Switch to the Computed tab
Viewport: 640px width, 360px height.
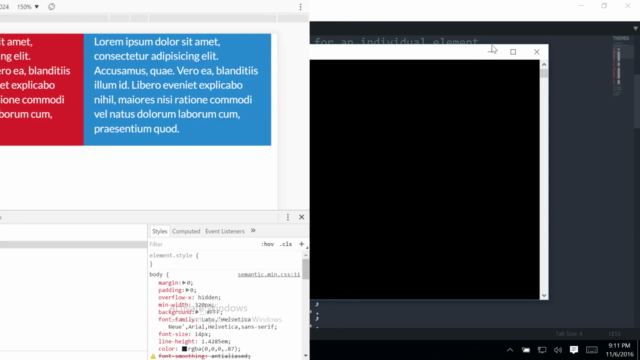coord(186,231)
